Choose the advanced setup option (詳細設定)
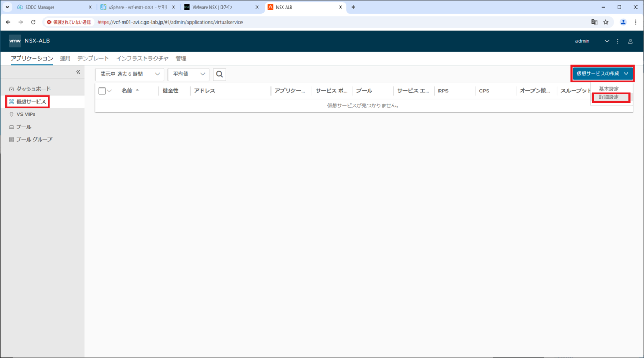 [609, 98]
